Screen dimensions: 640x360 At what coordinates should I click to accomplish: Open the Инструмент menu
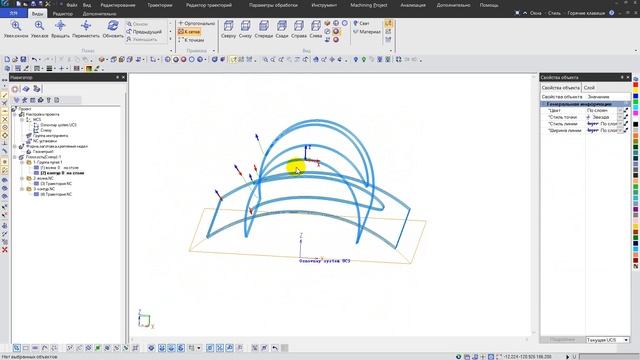click(x=324, y=5)
